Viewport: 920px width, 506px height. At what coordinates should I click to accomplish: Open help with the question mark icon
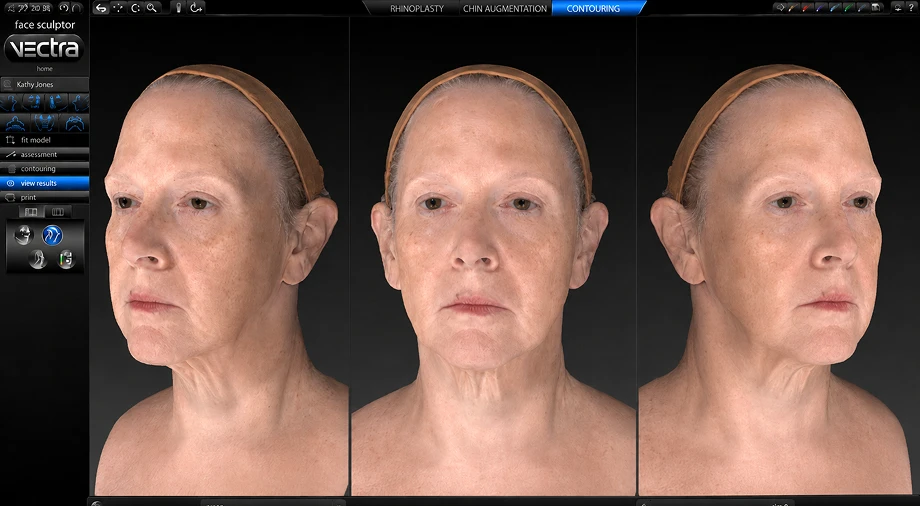coord(911,8)
